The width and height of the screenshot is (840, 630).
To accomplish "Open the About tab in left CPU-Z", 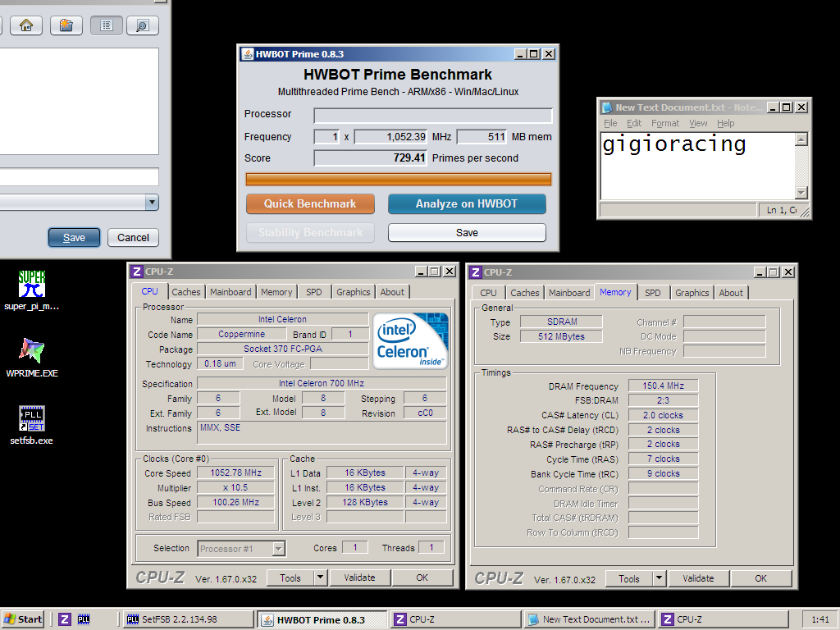I will (x=392, y=292).
